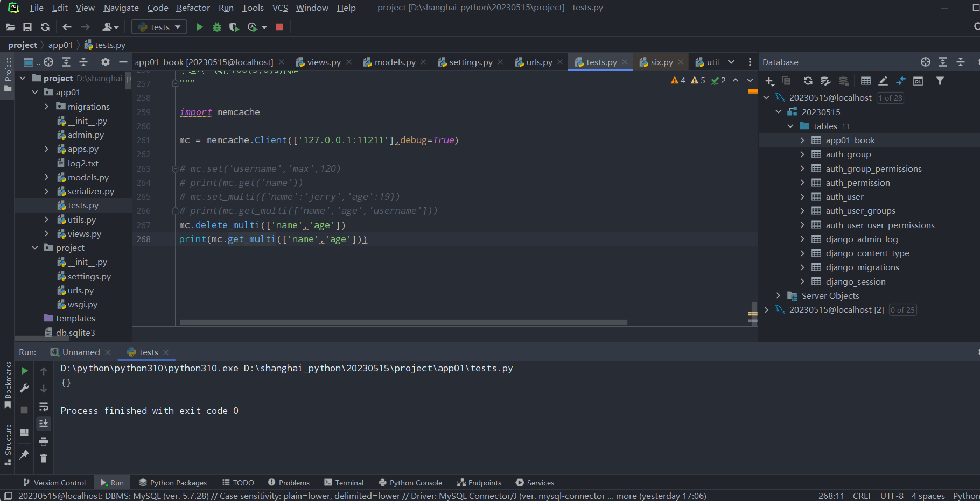Viewport: 980px width, 501px height.
Task: Click the UTF-8 encoding status item
Action: [x=892, y=496]
